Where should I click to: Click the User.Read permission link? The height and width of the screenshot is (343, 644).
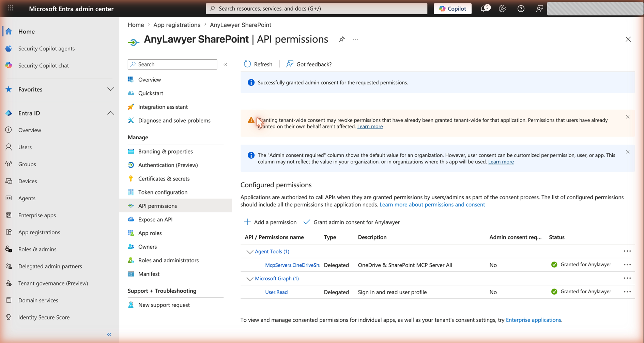tap(276, 292)
